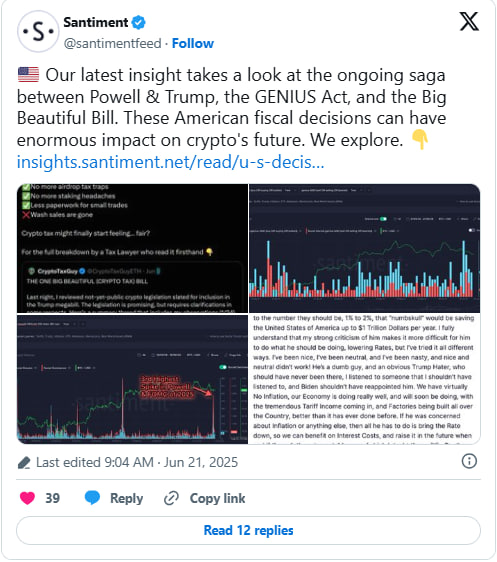The width and height of the screenshot is (497, 562).
Task: Like the tweet with heart icon
Action: pyautogui.click(x=27, y=498)
